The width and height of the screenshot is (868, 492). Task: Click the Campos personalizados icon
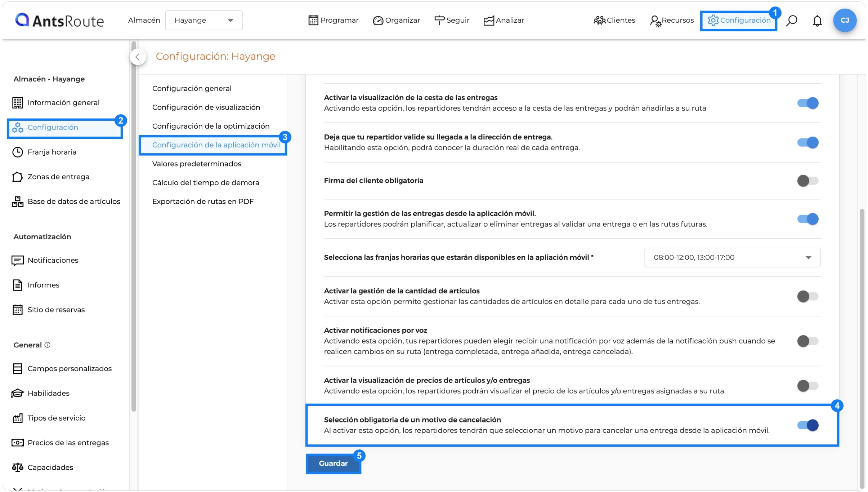(17, 368)
